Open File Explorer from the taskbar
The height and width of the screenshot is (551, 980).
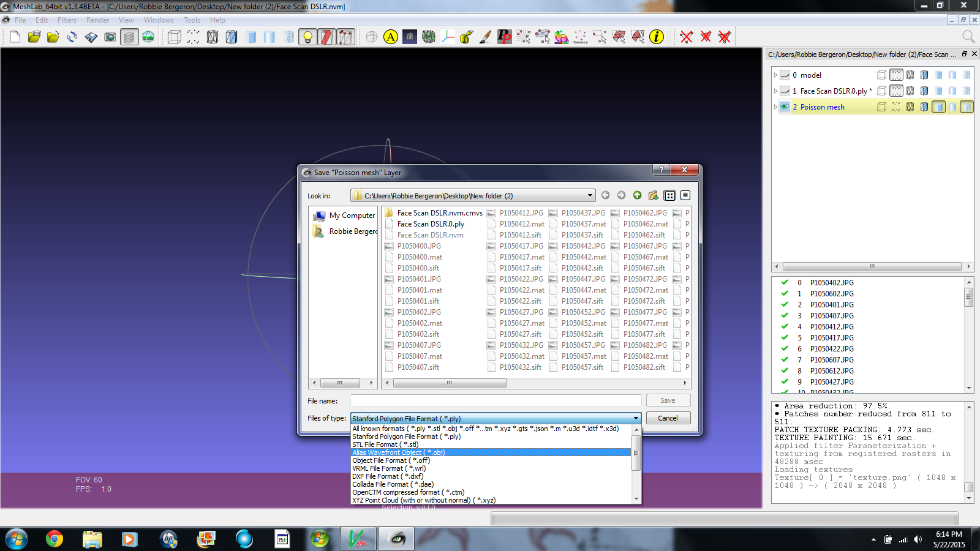point(92,539)
